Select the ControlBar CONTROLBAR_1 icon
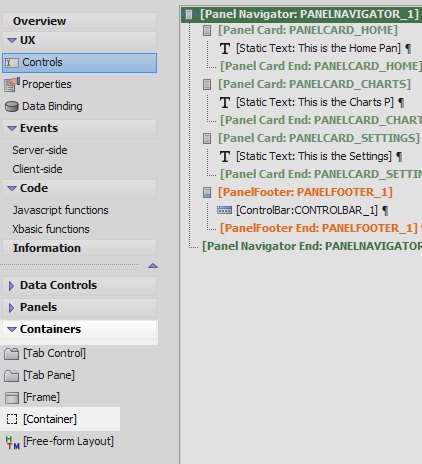Screen dimensions: 422x464 click(x=224, y=210)
